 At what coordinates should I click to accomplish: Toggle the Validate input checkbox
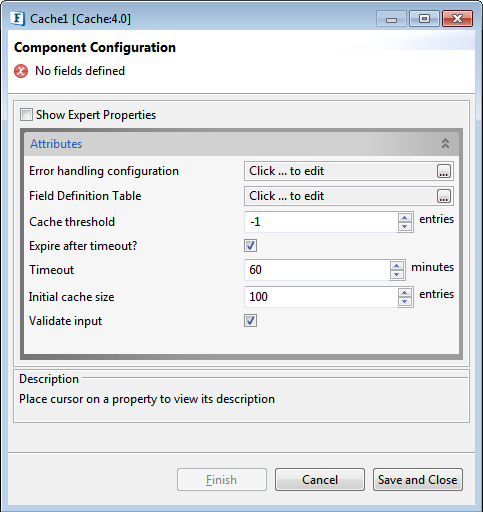(250, 321)
